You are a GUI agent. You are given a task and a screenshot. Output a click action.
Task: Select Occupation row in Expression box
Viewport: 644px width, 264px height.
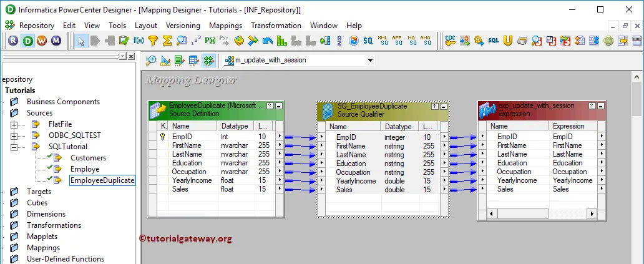point(542,172)
